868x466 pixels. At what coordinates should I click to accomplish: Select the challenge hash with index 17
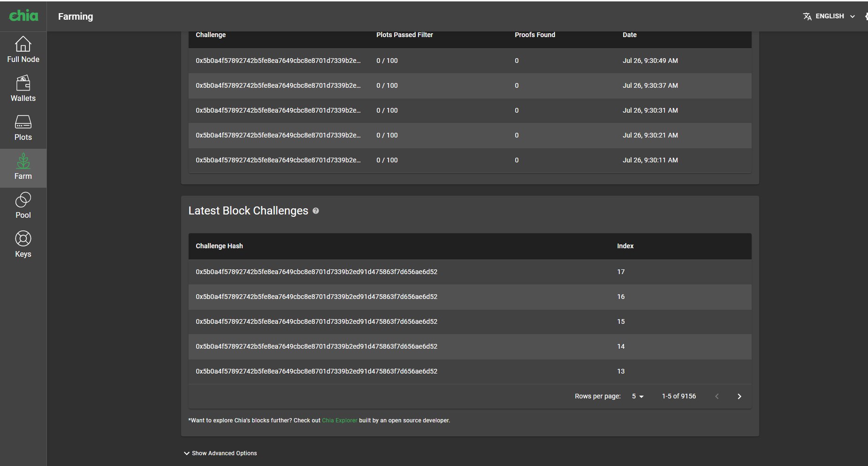click(x=316, y=272)
